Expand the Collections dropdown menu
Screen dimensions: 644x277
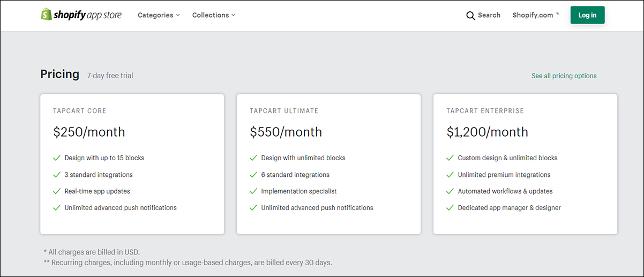(x=214, y=15)
